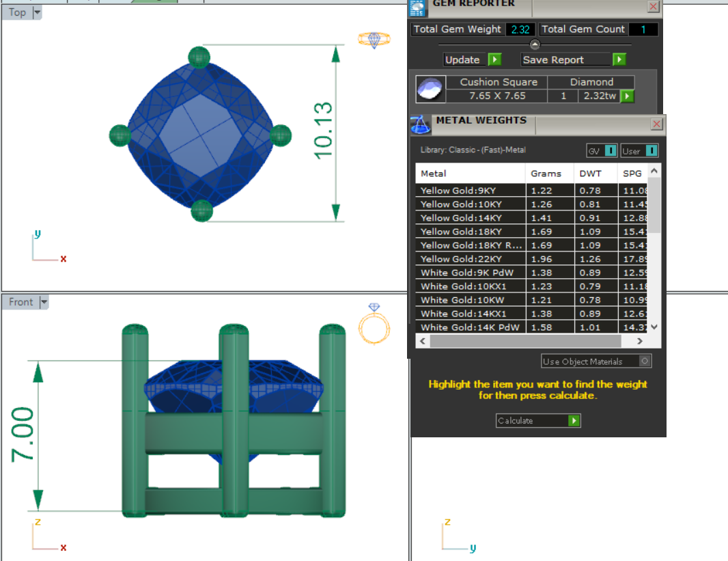The image size is (728, 561).
Task: Click the ring icon in Top viewport
Action: coord(374,40)
